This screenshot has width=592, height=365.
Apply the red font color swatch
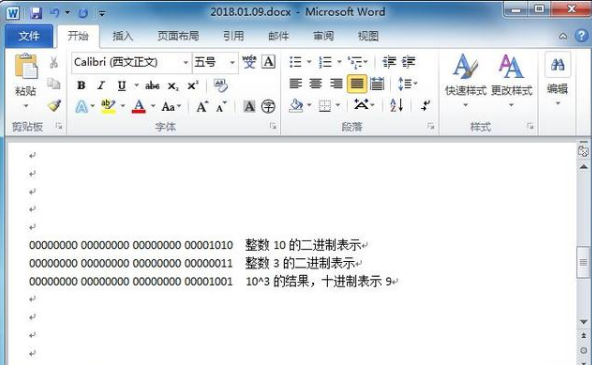coord(139,106)
